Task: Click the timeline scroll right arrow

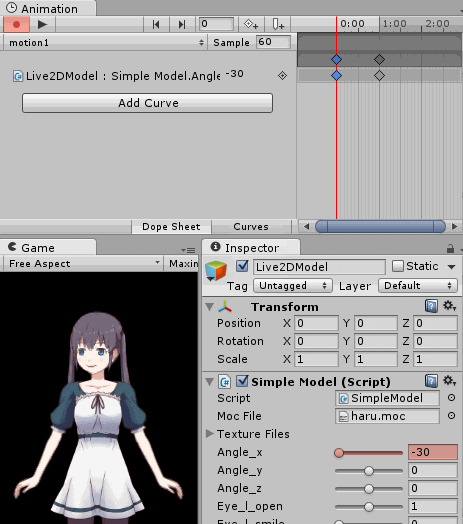Action: [454, 227]
